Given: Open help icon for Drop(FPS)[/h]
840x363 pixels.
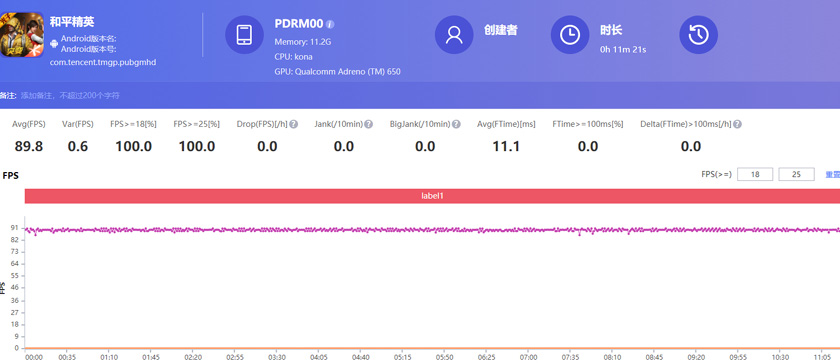Looking at the screenshot, I should click(x=294, y=124).
